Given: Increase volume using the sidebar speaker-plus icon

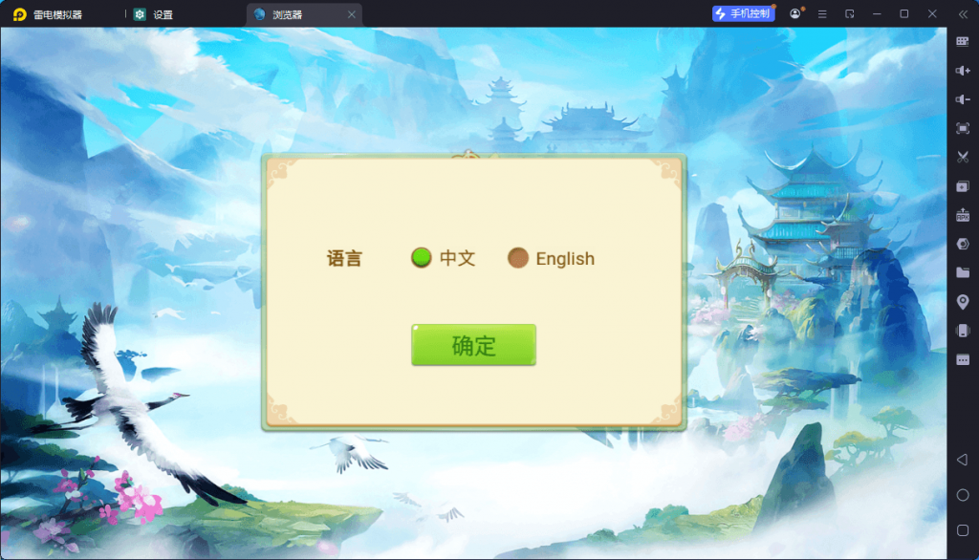Looking at the screenshot, I should click(963, 71).
